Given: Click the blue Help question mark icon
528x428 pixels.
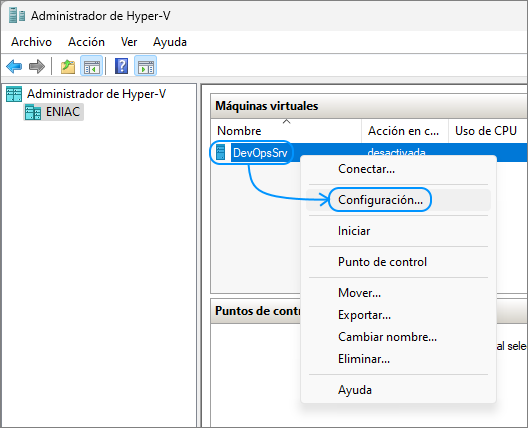Looking at the screenshot, I should pos(121,66).
